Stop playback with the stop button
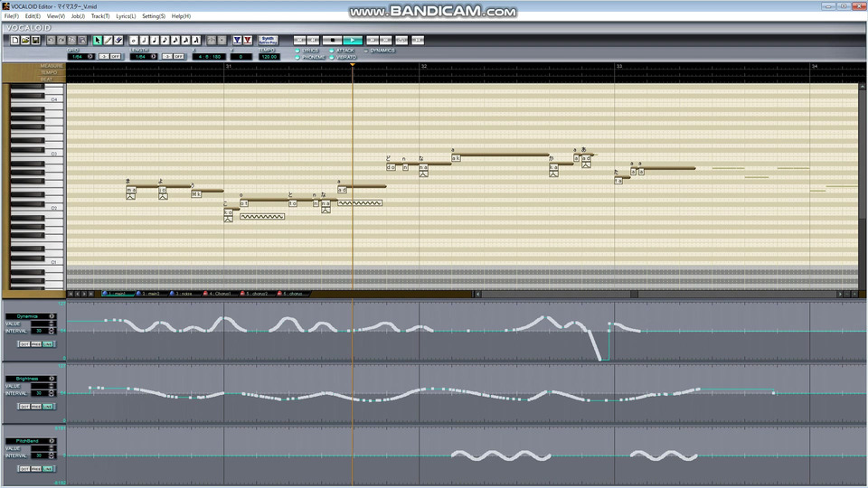868x488 pixels. click(x=332, y=41)
